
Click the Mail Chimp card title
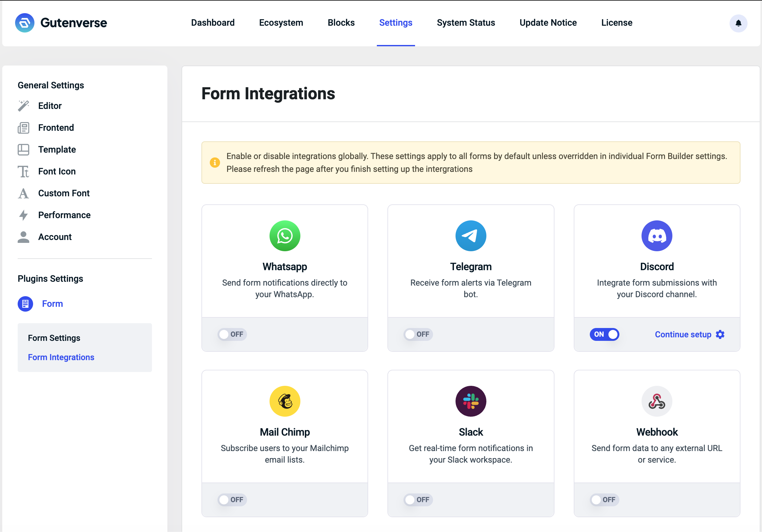tap(285, 432)
